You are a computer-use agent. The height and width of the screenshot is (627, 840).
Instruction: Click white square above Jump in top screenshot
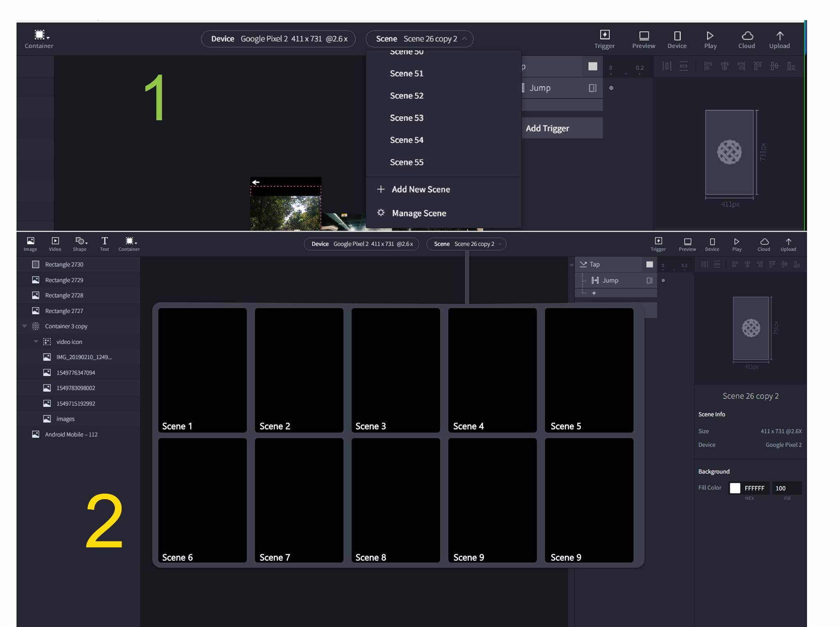(x=593, y=66)
